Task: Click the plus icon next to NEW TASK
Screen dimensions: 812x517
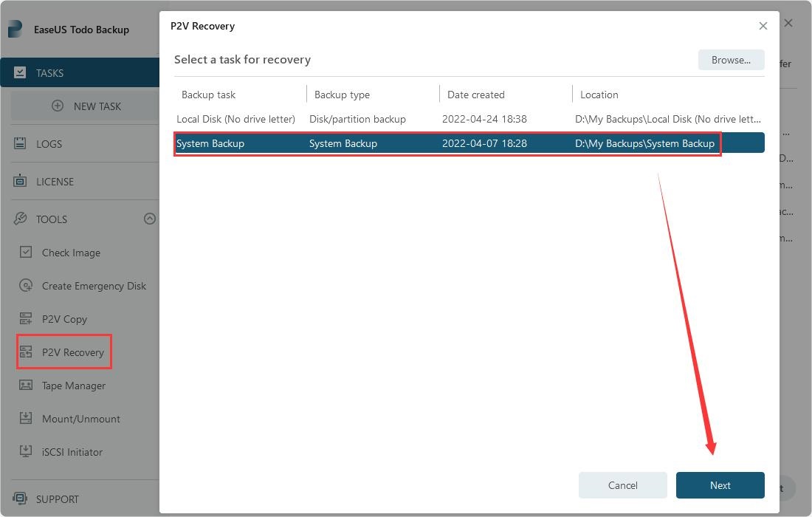Action: [x=58, y=106]
